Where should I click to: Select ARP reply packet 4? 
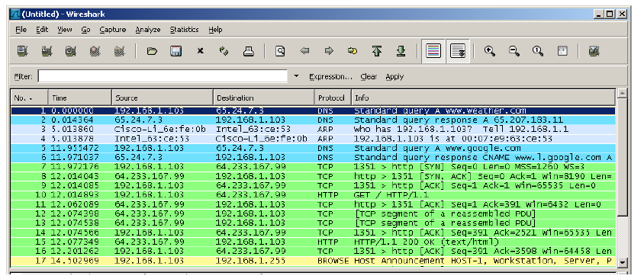pyautogui.click(x=313, y=139)
